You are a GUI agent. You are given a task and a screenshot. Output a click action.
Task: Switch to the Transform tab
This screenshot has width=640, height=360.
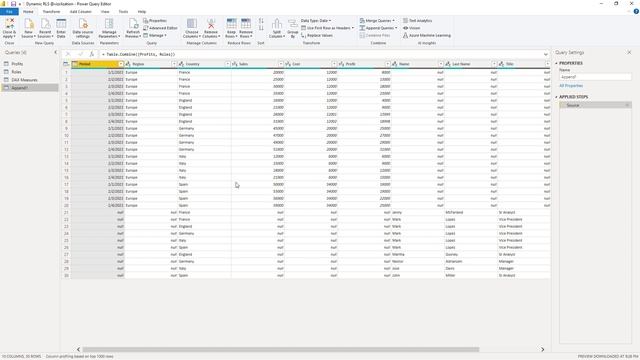[x=51, y=12]
